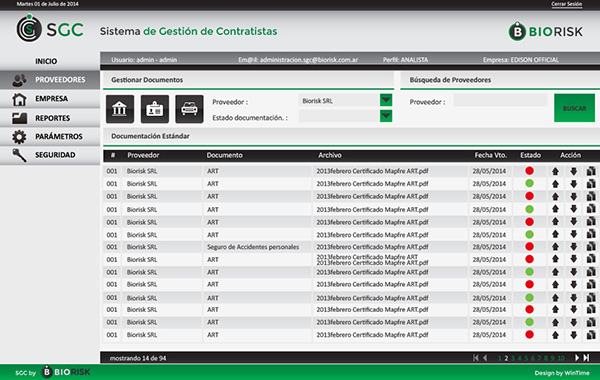Click the SGC circular logo
This screenshot has width=600, height=380.
(x=29, y=28)
